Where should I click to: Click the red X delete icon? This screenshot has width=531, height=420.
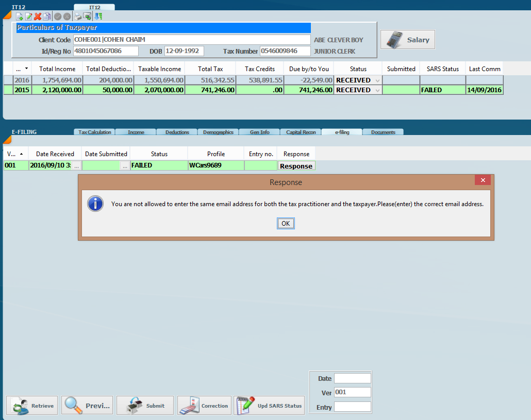point(38,16)
